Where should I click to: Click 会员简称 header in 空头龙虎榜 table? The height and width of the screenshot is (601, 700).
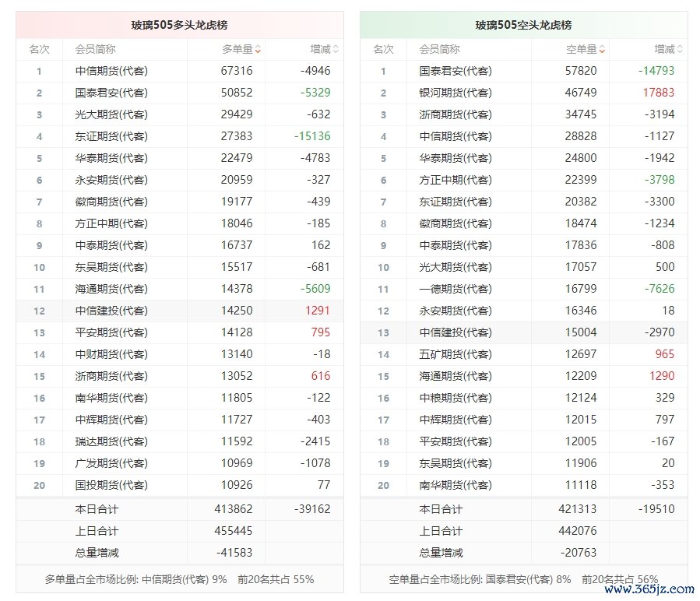pos(439,49)
